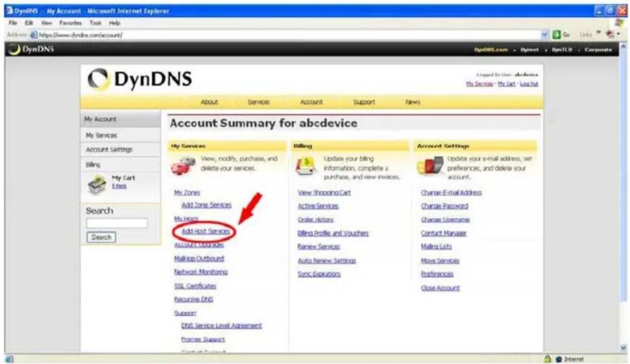Open the Auto Renew Settings link
This screenshot has width=630, height=364.
tap(327, 261)
